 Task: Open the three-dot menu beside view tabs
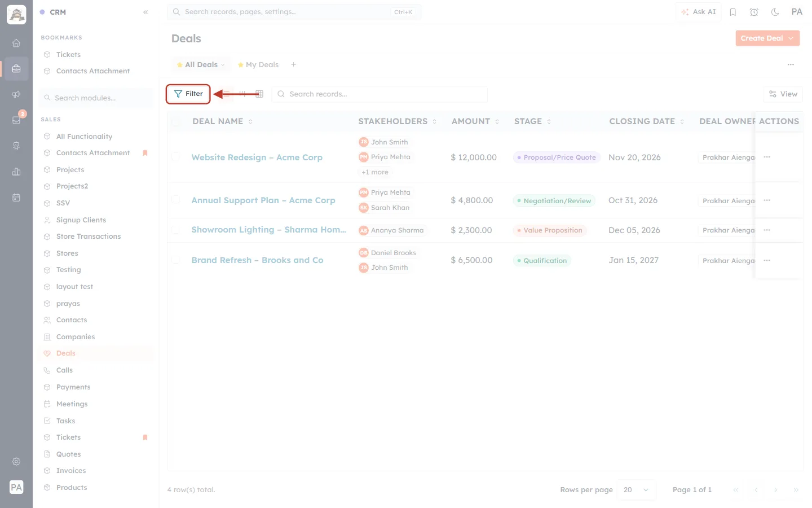(x=791, y=64)
